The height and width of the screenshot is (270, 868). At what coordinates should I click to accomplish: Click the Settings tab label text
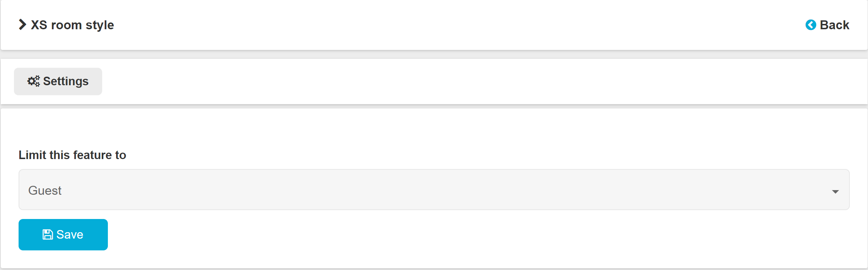tap(66, 81)
